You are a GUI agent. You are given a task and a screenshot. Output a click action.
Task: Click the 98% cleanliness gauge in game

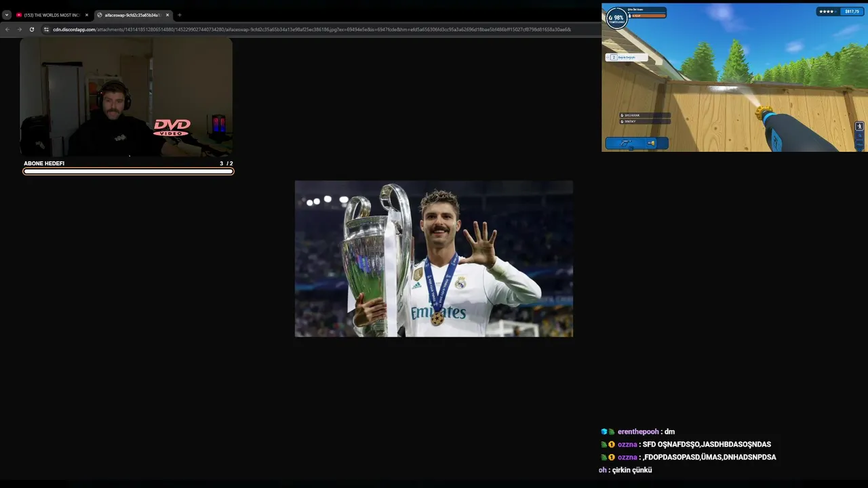[616, 18]
